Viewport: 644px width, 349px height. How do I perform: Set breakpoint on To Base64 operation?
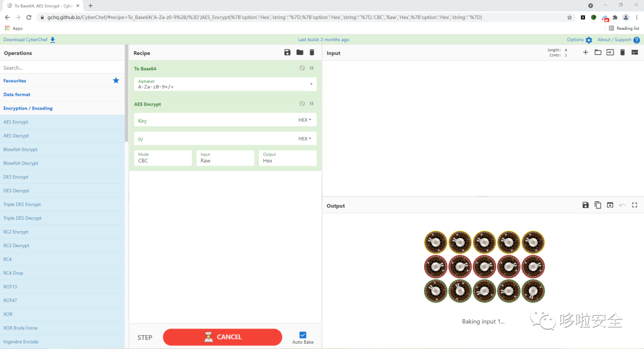(312, 68)
